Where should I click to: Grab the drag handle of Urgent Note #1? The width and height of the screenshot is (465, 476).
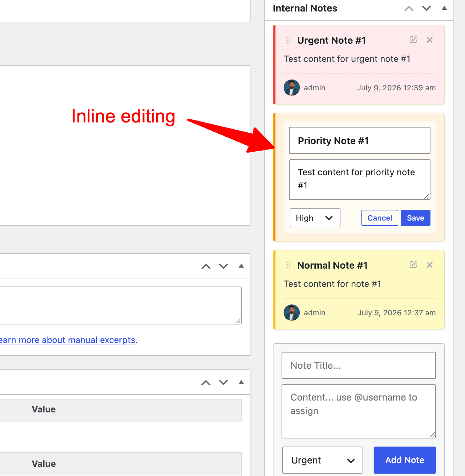tap(288, 40)
